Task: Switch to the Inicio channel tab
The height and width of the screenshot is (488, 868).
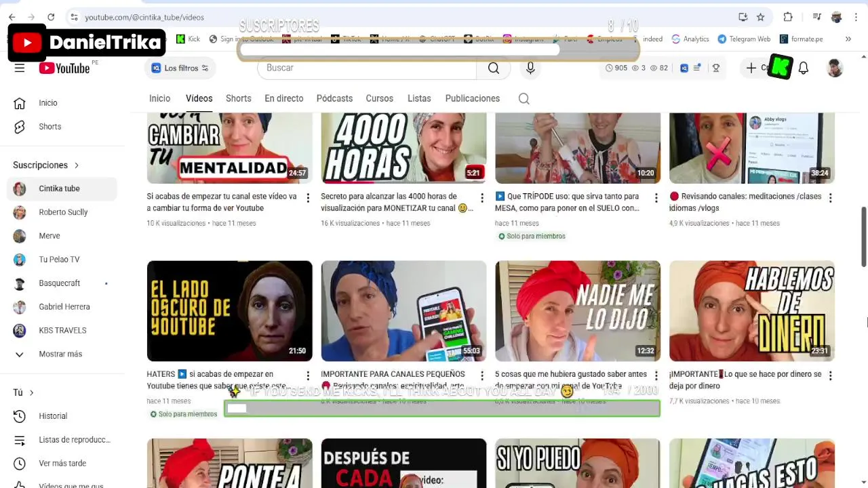Action: pos(160,98)
